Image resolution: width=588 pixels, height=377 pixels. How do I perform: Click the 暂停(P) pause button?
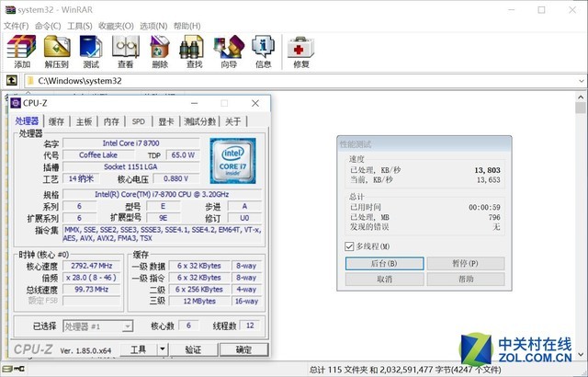tap(466, 263)
